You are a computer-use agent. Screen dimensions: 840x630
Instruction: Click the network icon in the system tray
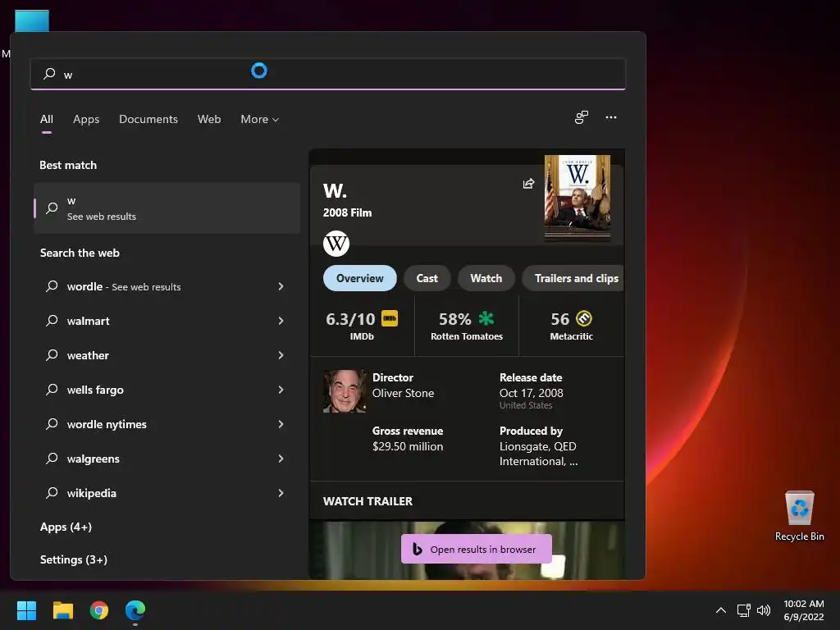click(x=743, y=610)
